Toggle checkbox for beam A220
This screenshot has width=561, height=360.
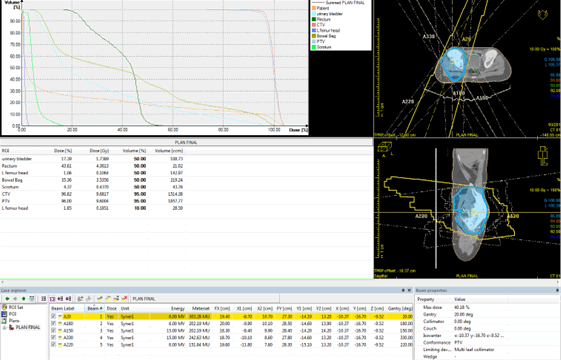(53, 345)
